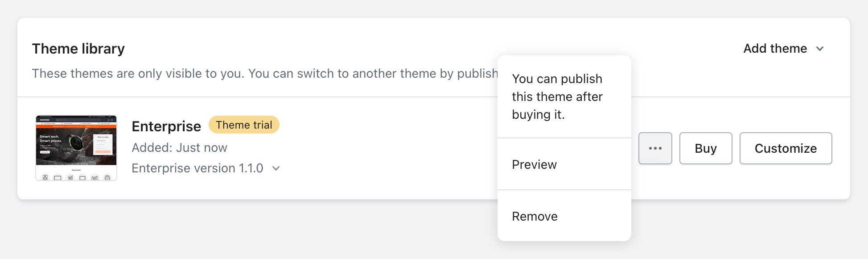Viewport: 868px width, 259px height.
Task: Open the Add theme dropdown
Action: tap(784, 49)
